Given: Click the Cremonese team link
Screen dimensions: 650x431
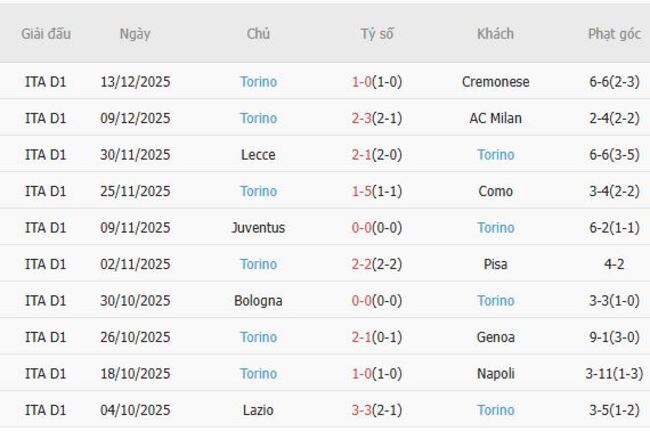Looking at the screenshot, I should click(x=496, y=82).
